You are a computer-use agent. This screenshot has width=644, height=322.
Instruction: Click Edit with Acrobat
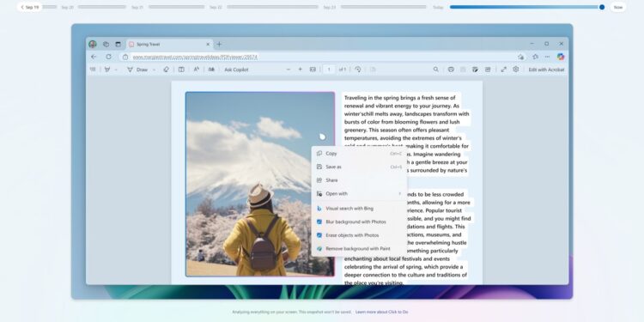[x=546, y=70]
